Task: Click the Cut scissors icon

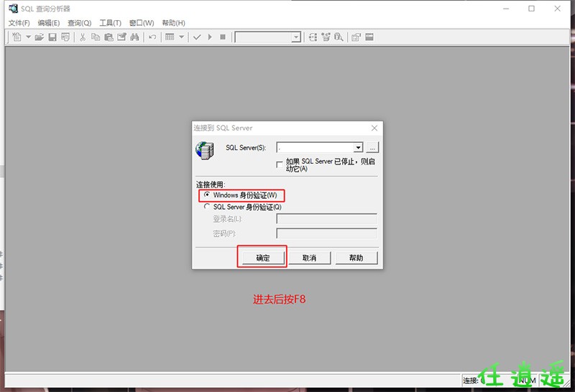Action: click(83, 37)
